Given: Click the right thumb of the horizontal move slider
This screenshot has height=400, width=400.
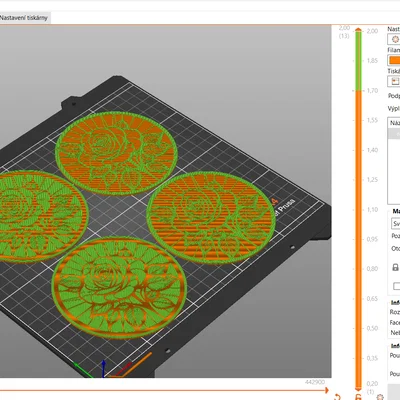Looking at the screenshot, I should pos(327,390).
